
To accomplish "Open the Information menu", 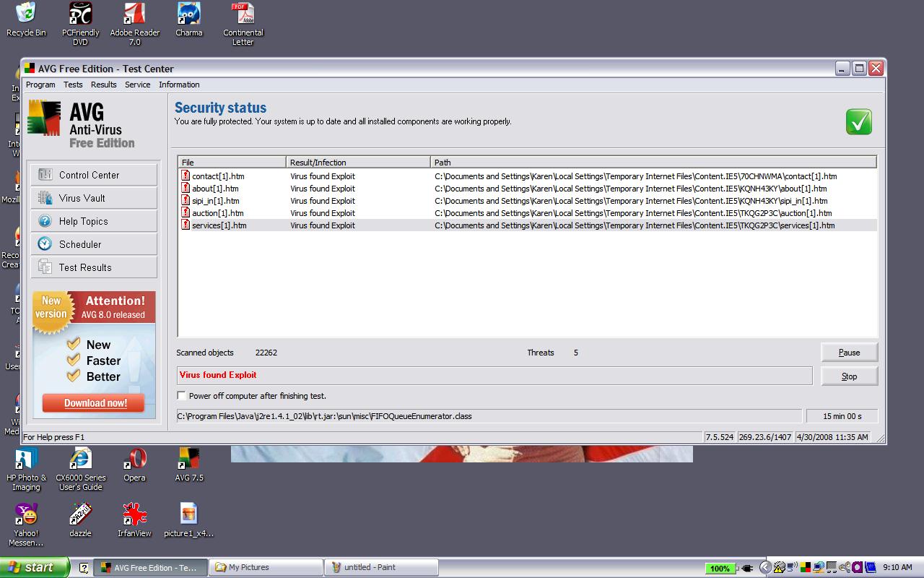I will point(179,85).
